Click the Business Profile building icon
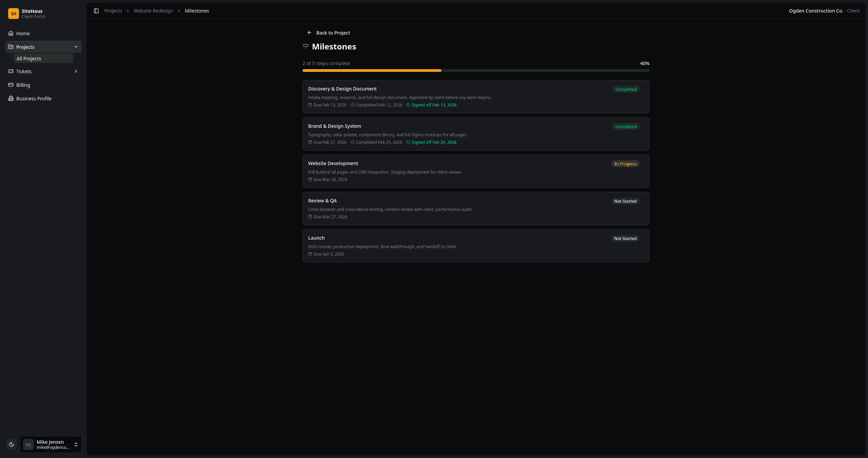 coord(11,99)
